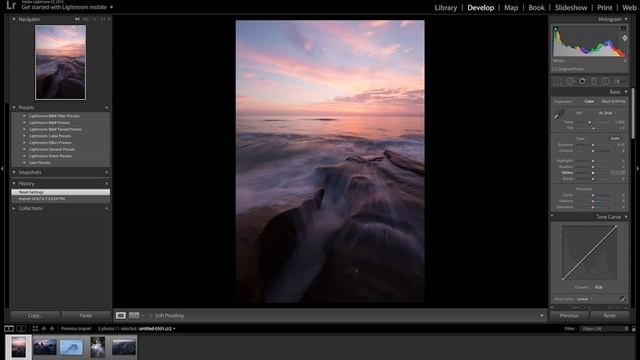This screenshot has height=360, width=640.
Task: Switch to Loupe view in toolbar
Action: (121, 316)
